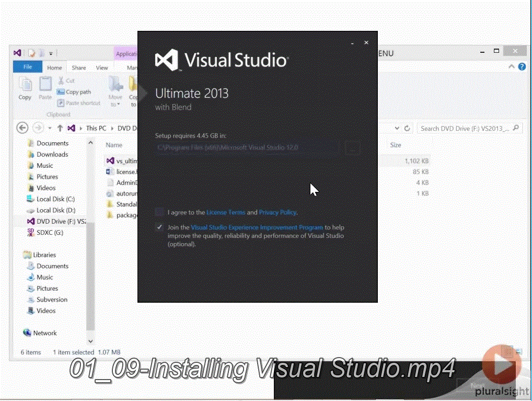Select Downloads in the navigation pane

pyautogui.click(x=48, y=154)
